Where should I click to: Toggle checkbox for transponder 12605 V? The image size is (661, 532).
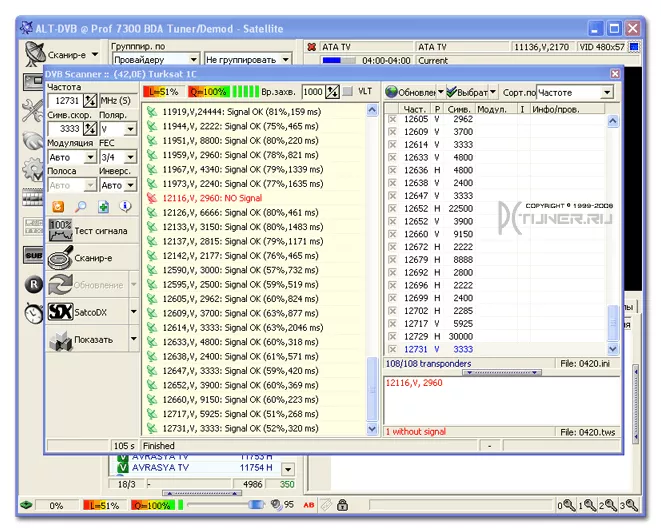(x=393, y=119)
